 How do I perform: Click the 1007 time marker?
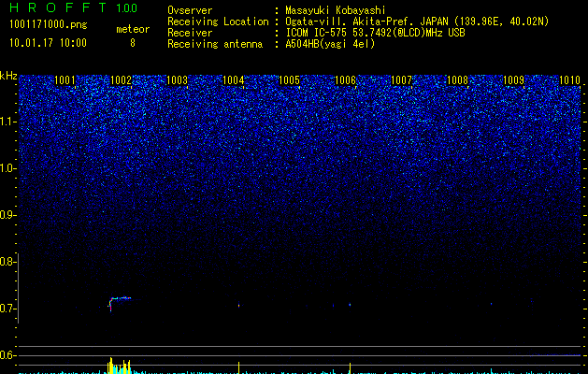[x=401, y=80]
